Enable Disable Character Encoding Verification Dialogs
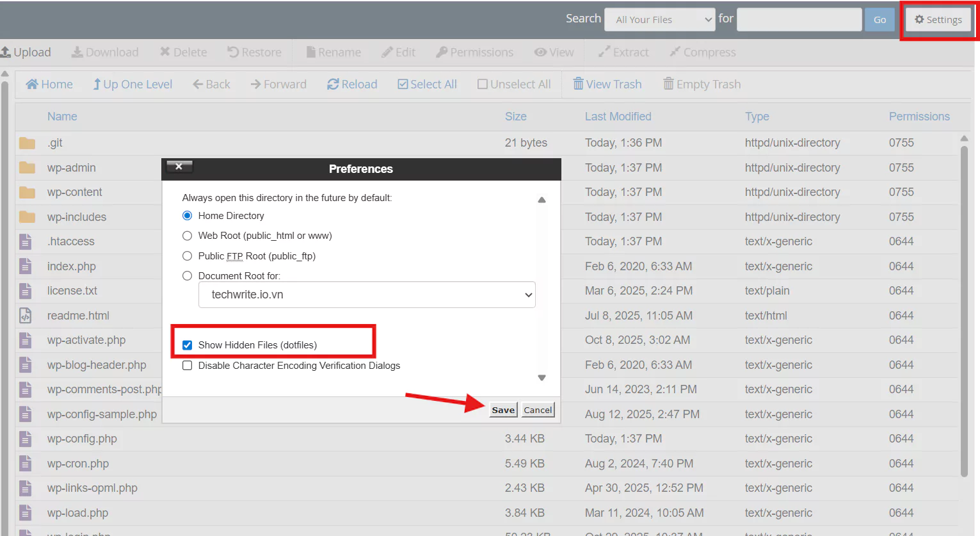Viewport: 980px width, 536px height. tap(188, 366)
